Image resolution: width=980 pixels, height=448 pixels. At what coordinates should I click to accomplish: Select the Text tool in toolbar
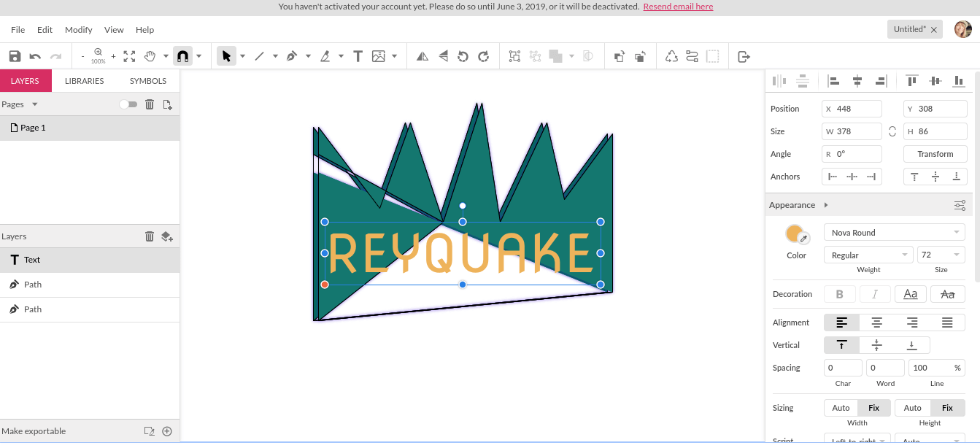pyautogui.click(x=358, y=56)
